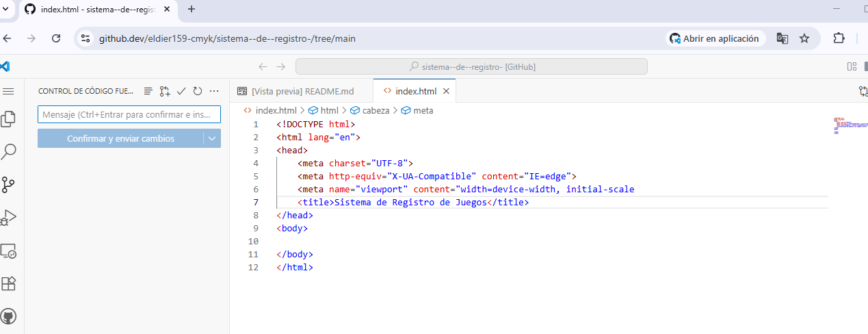868x334 pixels.
Task: Bookmark this page with the star icon
Action: pyautogui.click(x=804, y=38)
